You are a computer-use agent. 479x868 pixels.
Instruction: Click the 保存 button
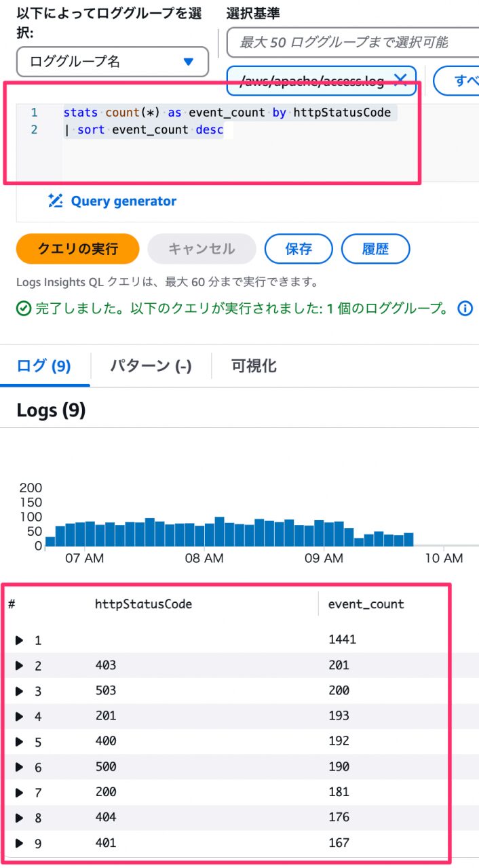(x=299, y=249)
